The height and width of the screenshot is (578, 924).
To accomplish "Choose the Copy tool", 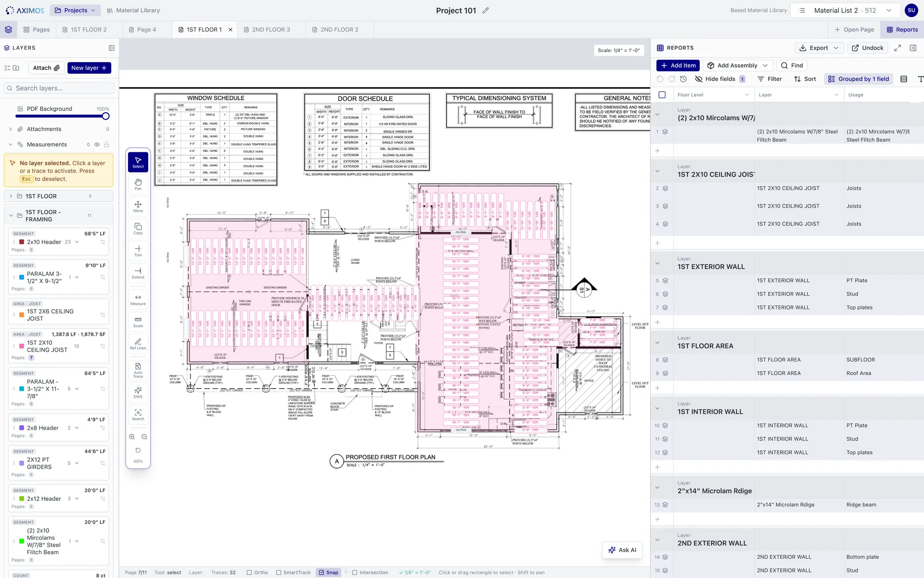I will [138, 229].
